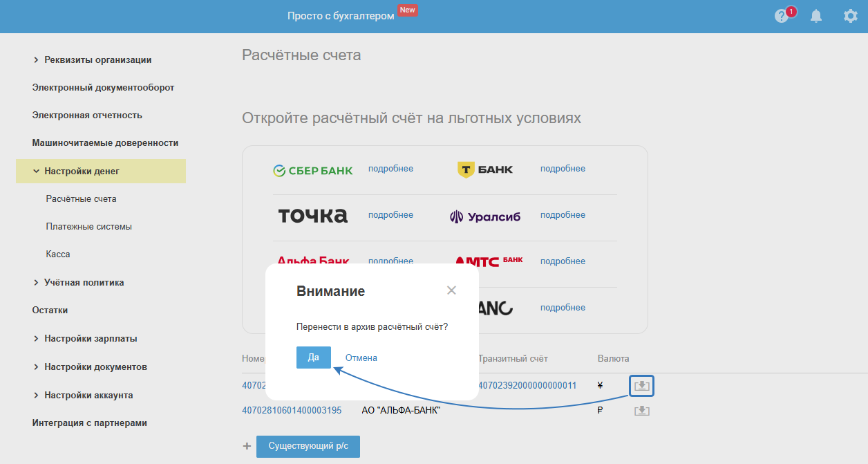
Task: Close the Внимание dialog with the X
Action: (451, 290)
